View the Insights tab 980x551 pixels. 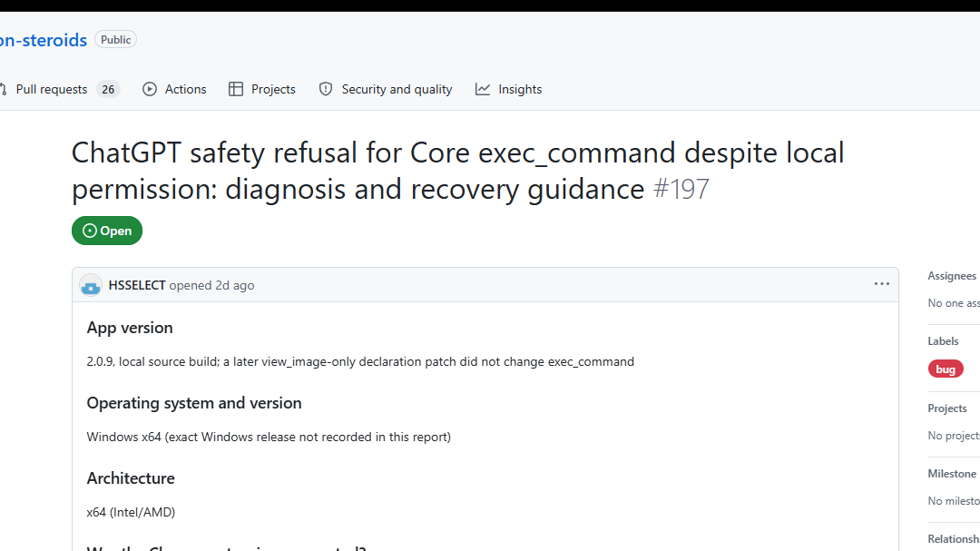(x=509, y=90)
